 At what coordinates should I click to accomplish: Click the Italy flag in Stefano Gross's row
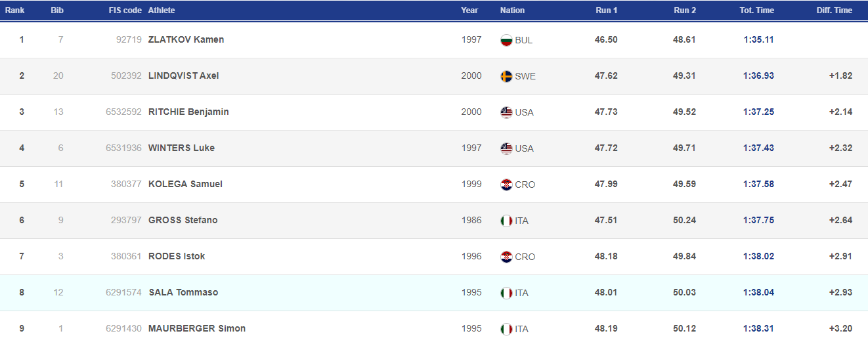pyautogui.click(x=506, y=221)
